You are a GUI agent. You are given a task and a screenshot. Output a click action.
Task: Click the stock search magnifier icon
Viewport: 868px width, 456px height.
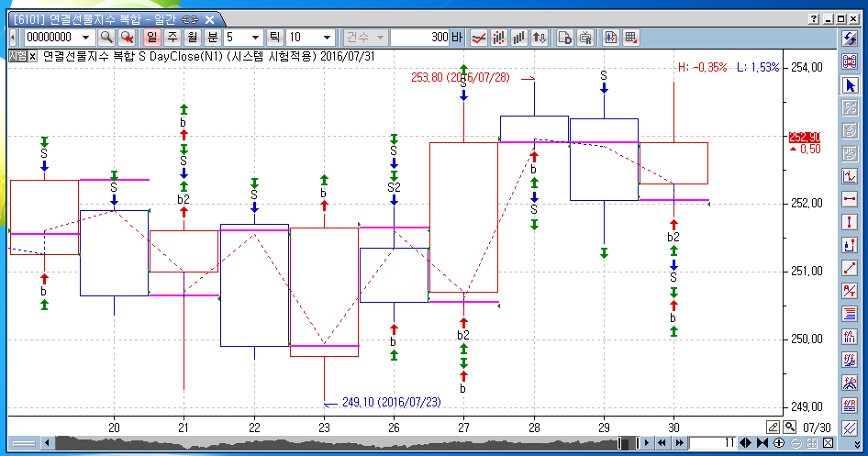coord(106,38)
